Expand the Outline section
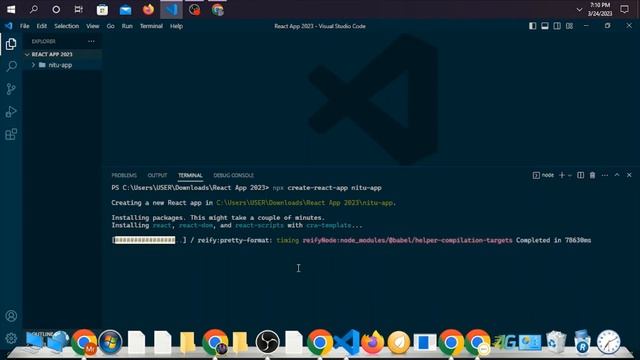 coord(42,333)
